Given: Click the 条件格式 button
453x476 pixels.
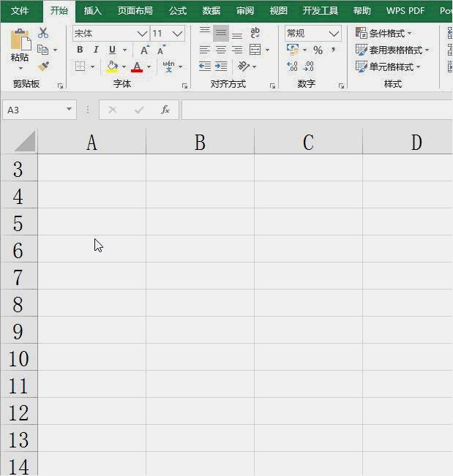Looking at the screenshot, I should pyautogui.click(x=383, y=34).
